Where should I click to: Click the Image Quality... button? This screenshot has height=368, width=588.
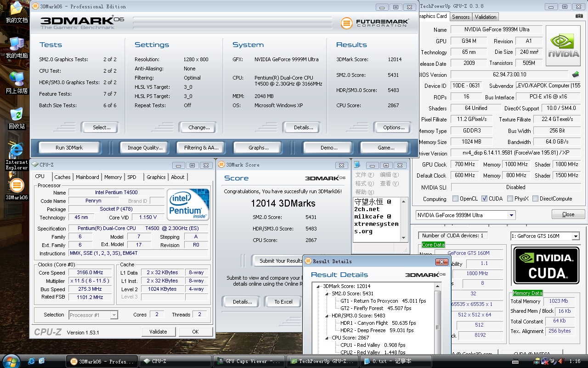[x=145, y=148]
